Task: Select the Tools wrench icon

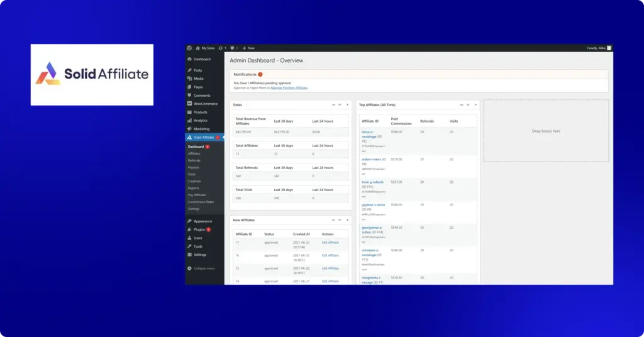Action: pyautogui.click(x=189, y=246)
